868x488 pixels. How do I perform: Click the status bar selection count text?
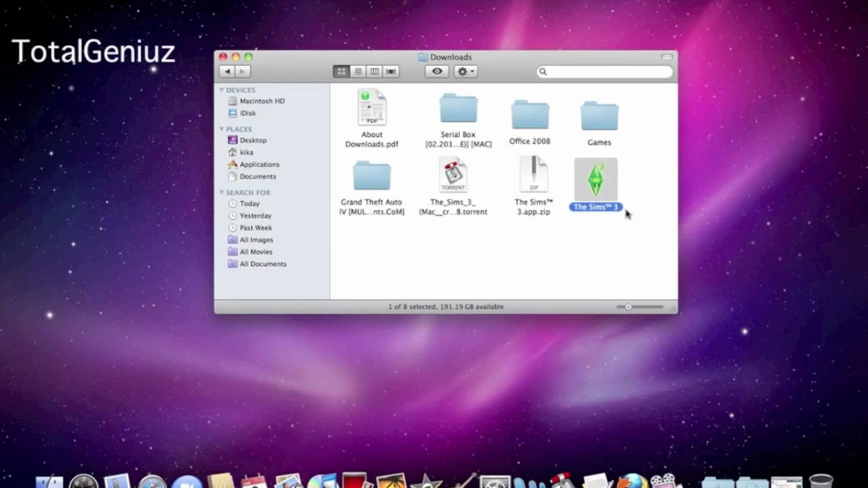click(446, 307)
